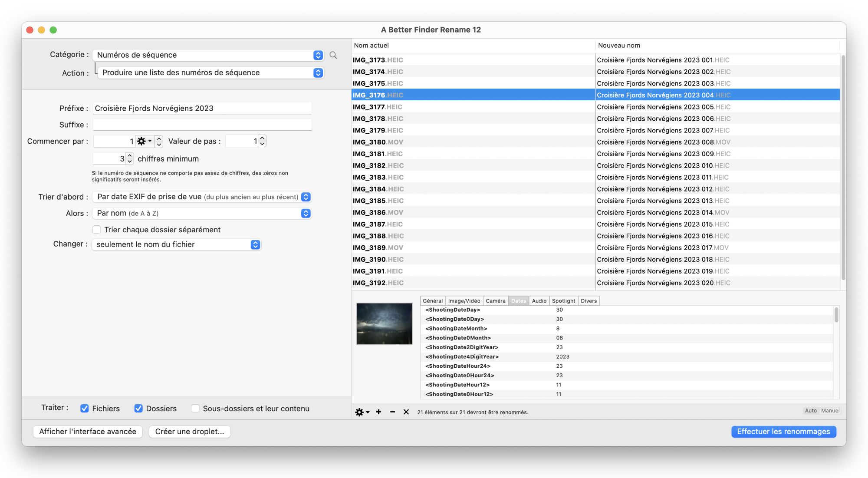Open the Catégorie dropdown
Image resolution: width=868 pixels, height=478 pixels.
pos(208,55)
